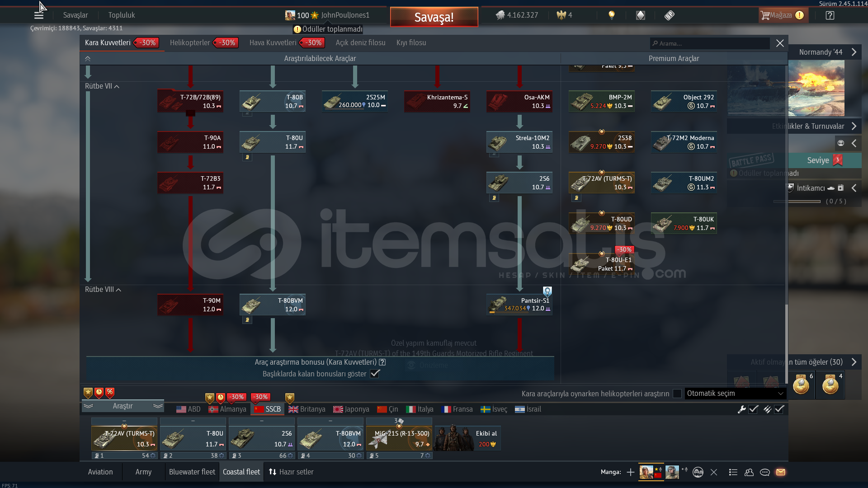The width and height of the screenshot is (868, 488).
Task: Expand the İntikamcı panel arrow
Action: (854, 188)
